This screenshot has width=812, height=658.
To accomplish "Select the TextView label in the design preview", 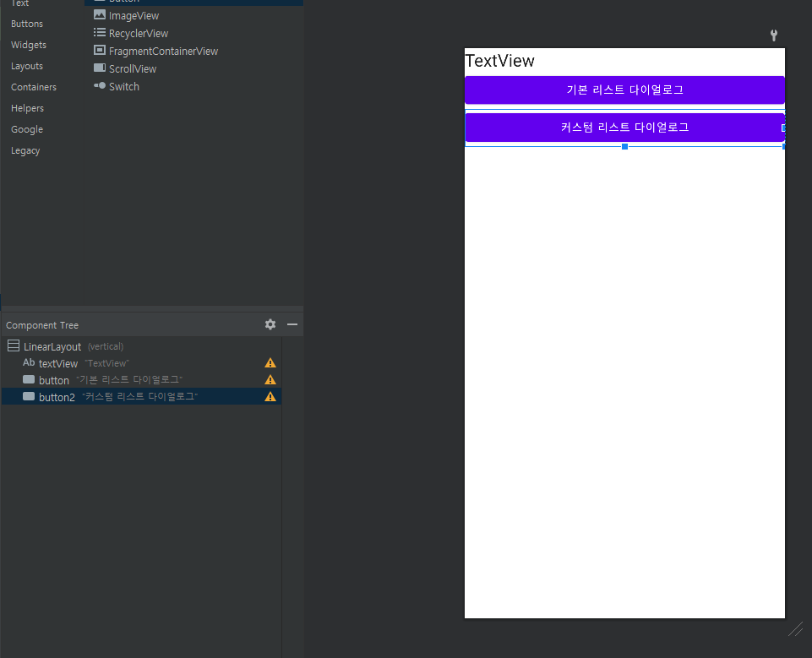I will pyautogui.click(x=499, y=61).
